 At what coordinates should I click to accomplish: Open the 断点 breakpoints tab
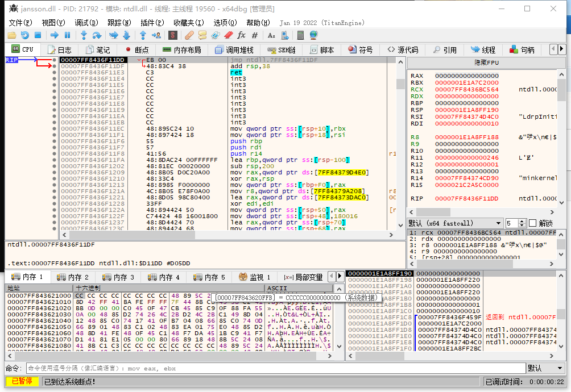(x=137, y=50)
